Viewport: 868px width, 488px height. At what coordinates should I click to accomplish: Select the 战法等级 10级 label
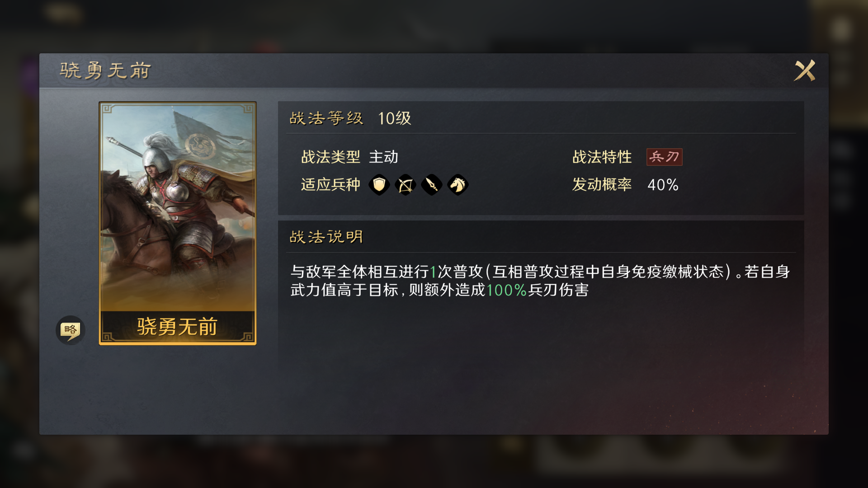coord(350,118)
